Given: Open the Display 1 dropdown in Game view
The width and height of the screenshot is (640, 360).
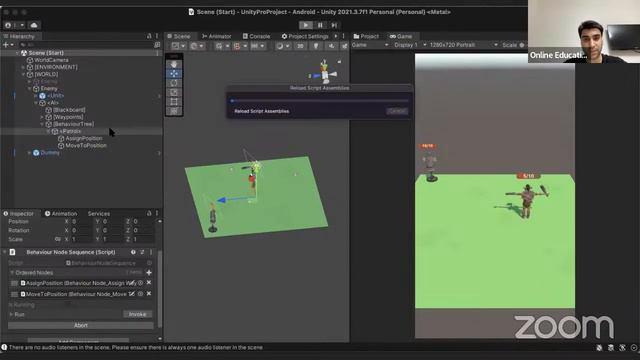Looking at the screenshot, I should pos(410,45).
